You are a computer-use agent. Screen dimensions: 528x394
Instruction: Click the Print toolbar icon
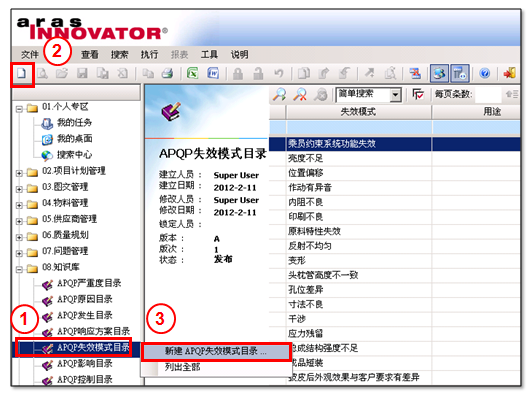tap(167, 73)
